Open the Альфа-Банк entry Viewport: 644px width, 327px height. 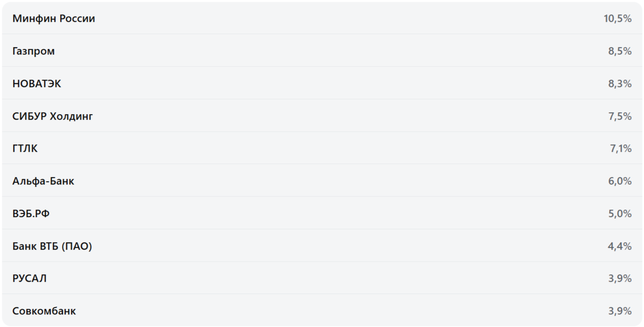pos(43,181)
